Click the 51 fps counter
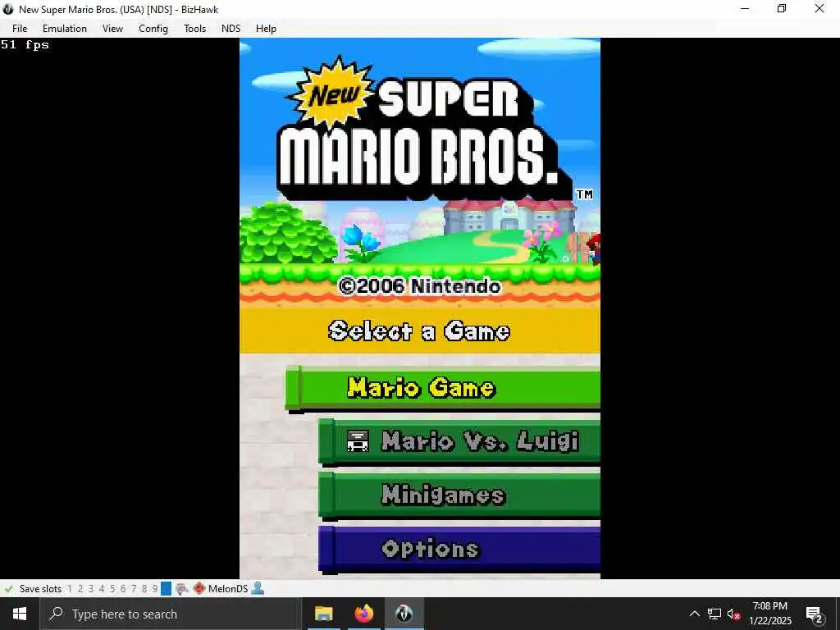The width and height of the screenshot is (840, 630). (25, 44)
